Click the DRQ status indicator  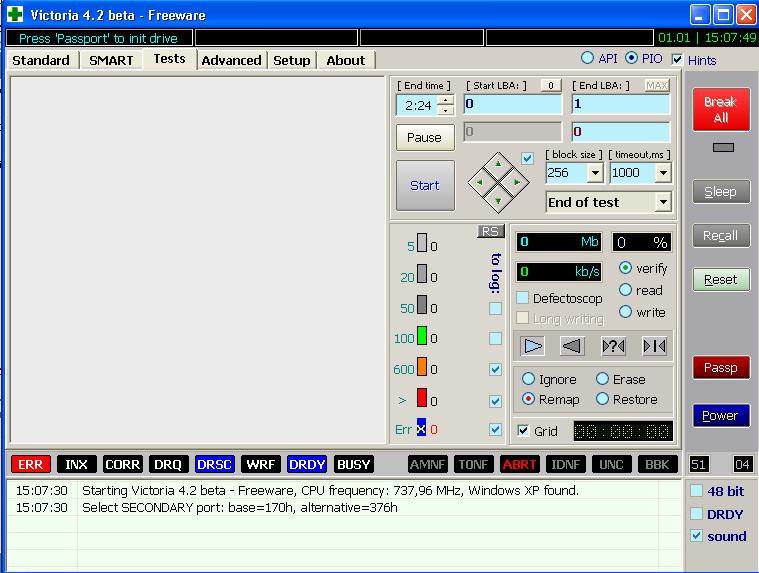[168, 465]
